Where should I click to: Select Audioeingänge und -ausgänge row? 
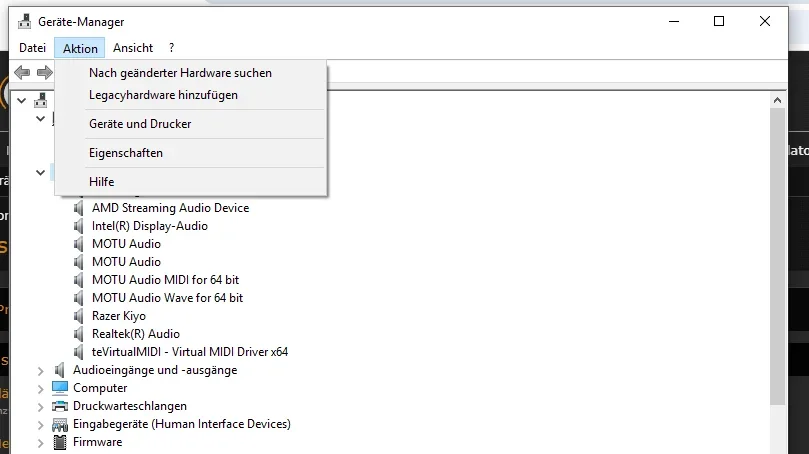(x=155, y=370)
